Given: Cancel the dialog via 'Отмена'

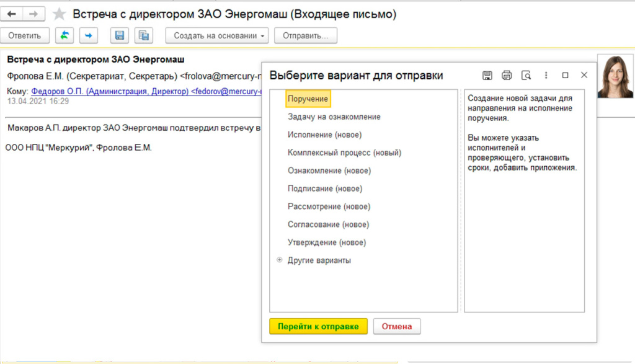Looking at the screenshot, I should pyautogui.click(x=396, y=326).
